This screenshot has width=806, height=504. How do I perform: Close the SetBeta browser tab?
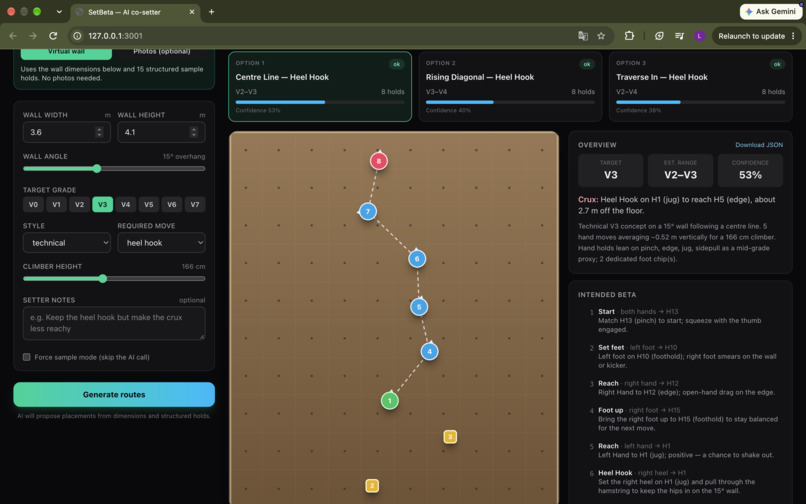click(192, 11)
